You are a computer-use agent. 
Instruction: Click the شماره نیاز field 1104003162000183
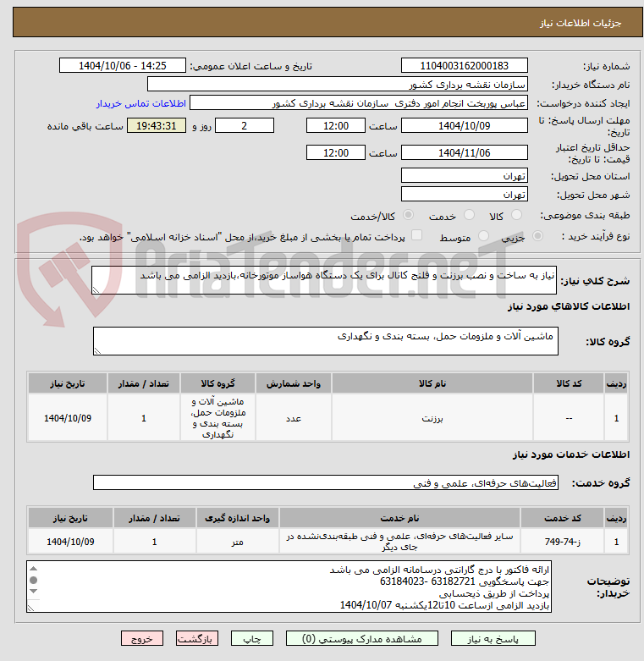[x=464, y=66]
